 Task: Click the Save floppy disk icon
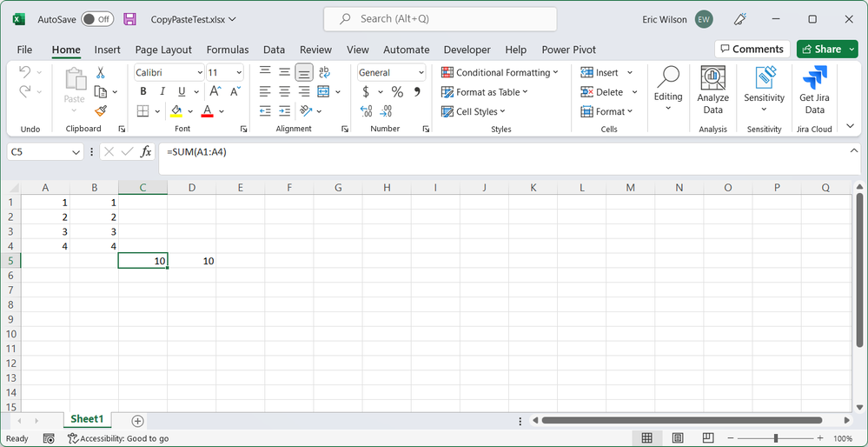129,19
